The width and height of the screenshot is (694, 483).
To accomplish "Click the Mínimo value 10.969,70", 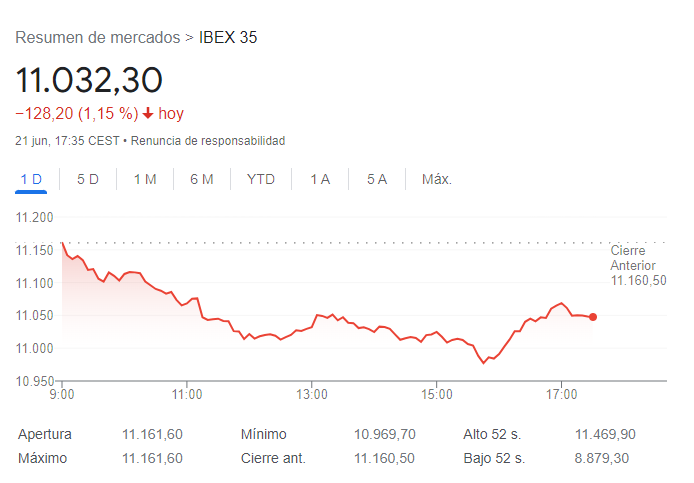I will click(x=384, y=434).
